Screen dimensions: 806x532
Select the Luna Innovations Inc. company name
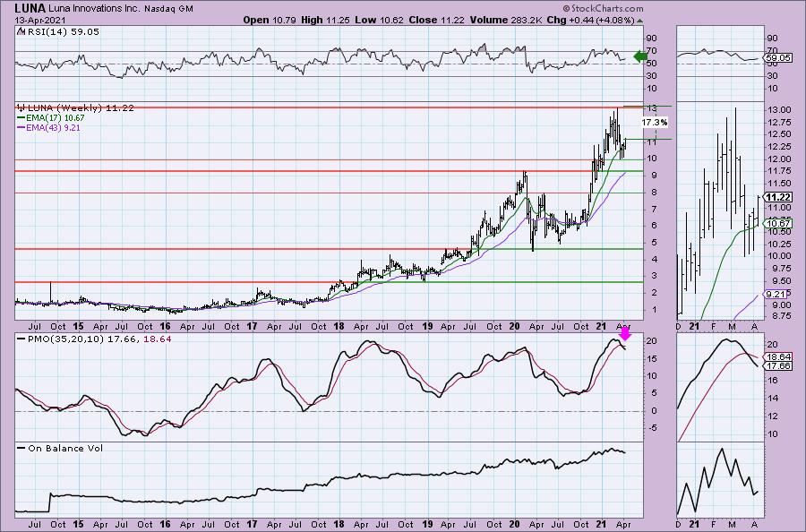93,9
